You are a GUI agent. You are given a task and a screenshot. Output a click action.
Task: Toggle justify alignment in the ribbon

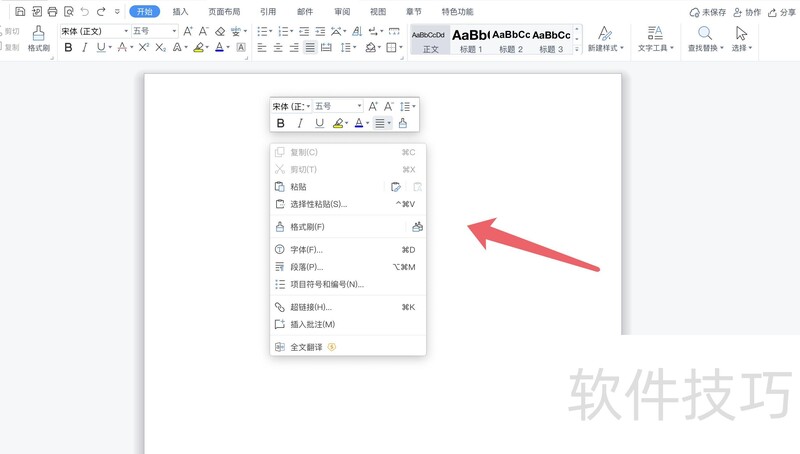click(x=310, y=47)
